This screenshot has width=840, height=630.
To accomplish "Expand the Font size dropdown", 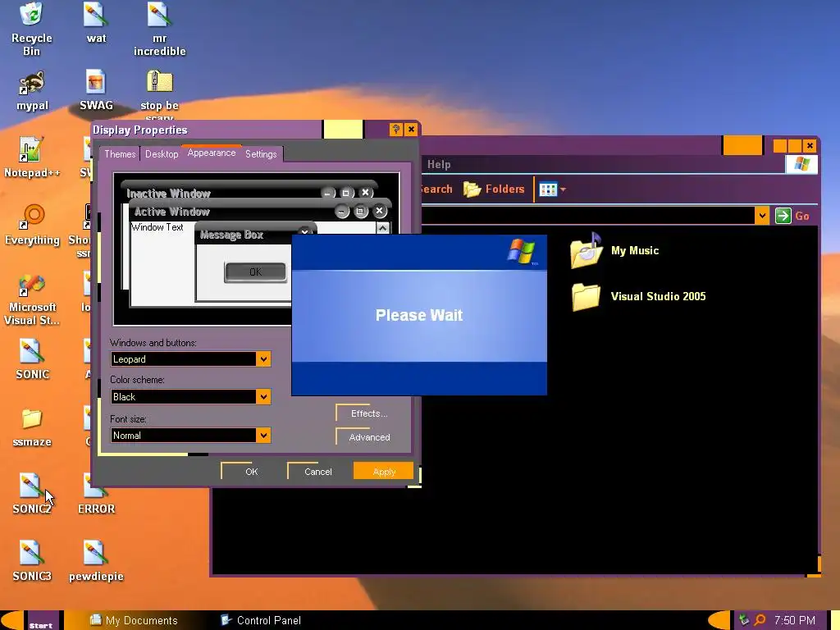I will (263, 435).
